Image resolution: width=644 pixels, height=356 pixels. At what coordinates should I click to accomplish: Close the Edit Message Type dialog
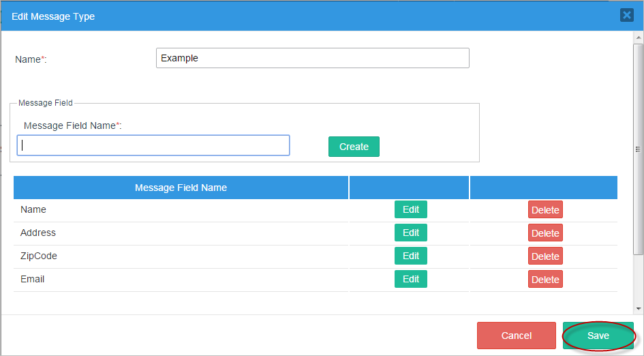[626, 15]
